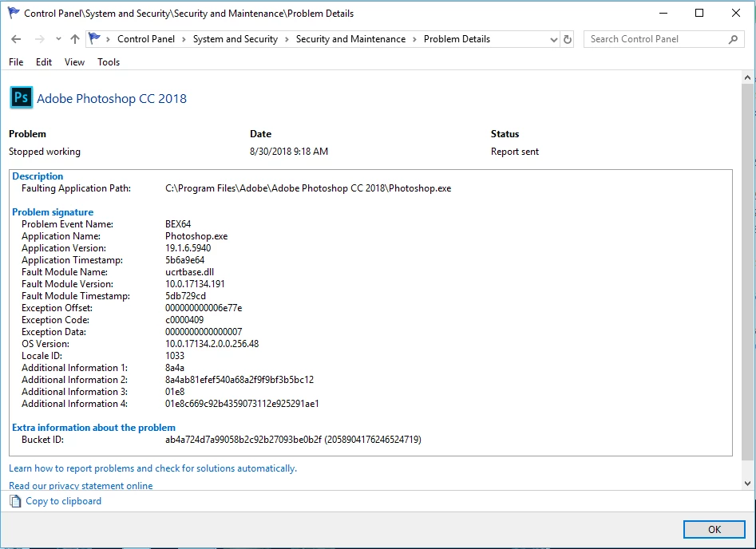This screenshot has width=756, height=549.
Task: Open Learn how to report problems link
Action: point(152,468)
